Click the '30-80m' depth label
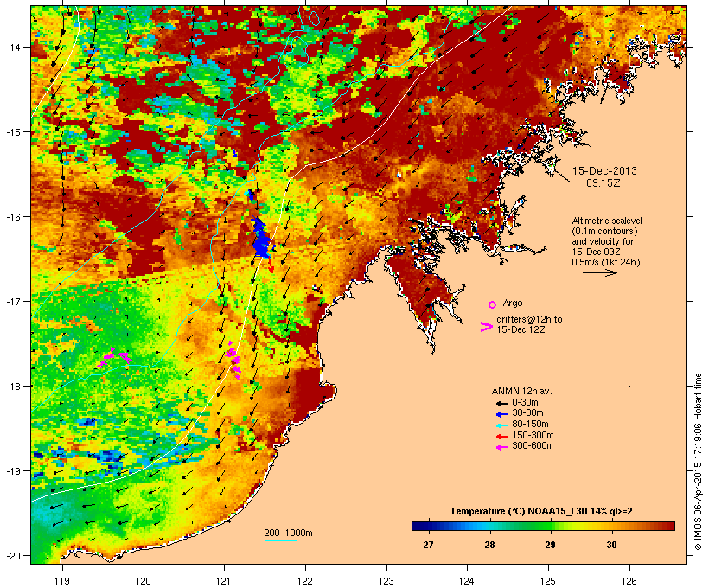This screenshot has height=588, width=709. pyautogui.click(x=527, y=413)
